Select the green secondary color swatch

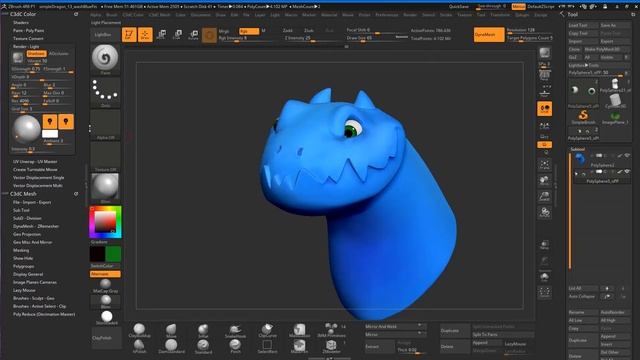[113, 254]
